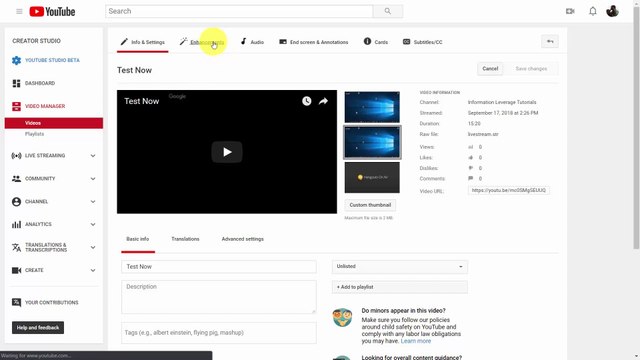The height and width of the screenshot is (360, 640).
Task: Click the Test Now title field
Action: coord(219,267)
